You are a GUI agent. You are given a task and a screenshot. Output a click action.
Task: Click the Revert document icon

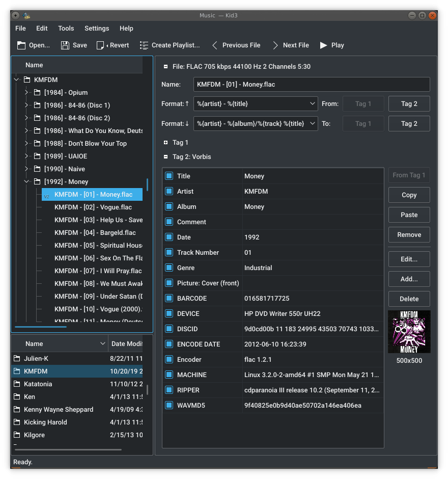click(100, 45)
